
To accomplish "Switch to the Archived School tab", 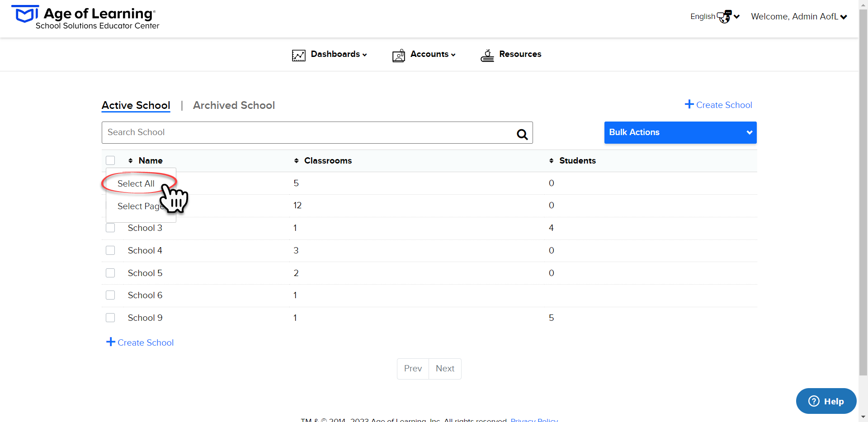I will click(234, 105).
